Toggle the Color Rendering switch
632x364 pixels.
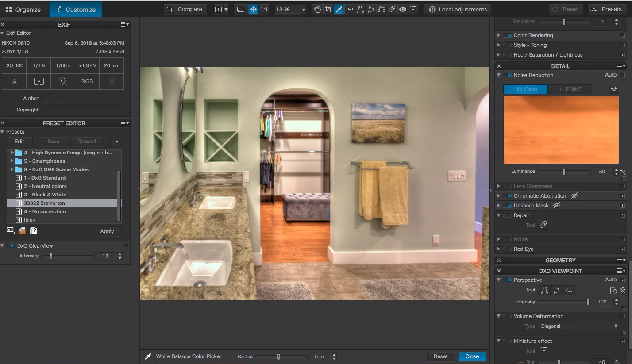507,35
